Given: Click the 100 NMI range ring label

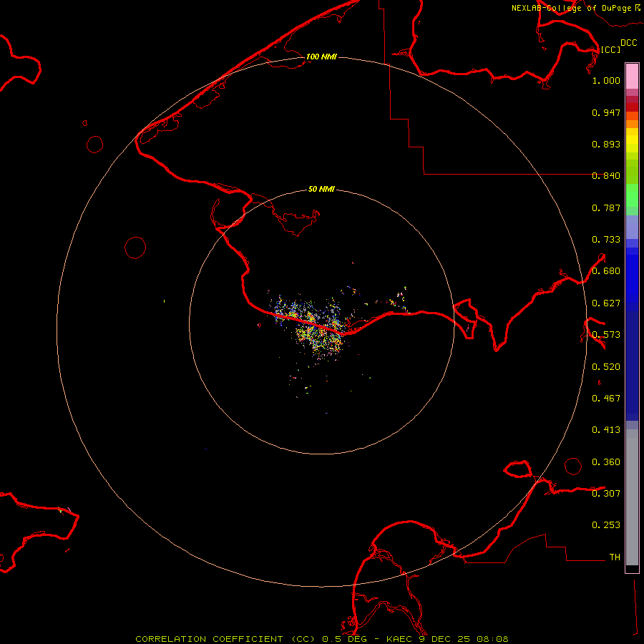Looking at the screenshot, I should coord(321,57).
